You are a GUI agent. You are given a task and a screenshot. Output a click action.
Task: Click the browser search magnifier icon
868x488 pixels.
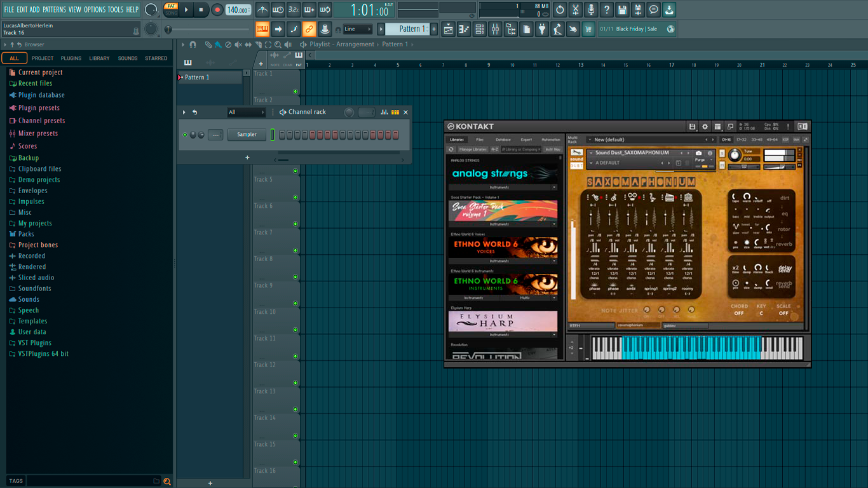[167, 482]
